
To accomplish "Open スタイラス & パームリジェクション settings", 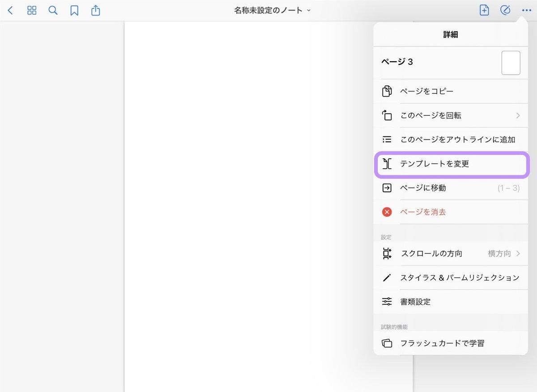I will [x=459, y=278].
